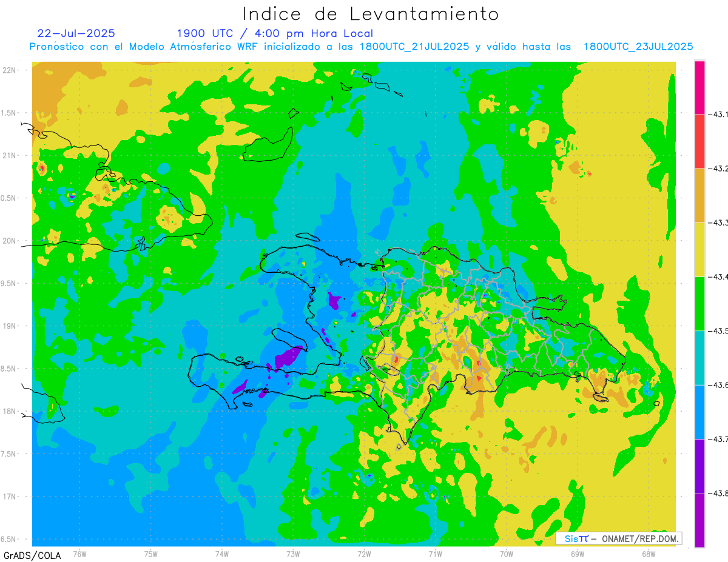The width and height of the screenshot is (728, 562).
Task: Click the '75W' longitude label
Action: pyautogui.click(x=151, y=554)
